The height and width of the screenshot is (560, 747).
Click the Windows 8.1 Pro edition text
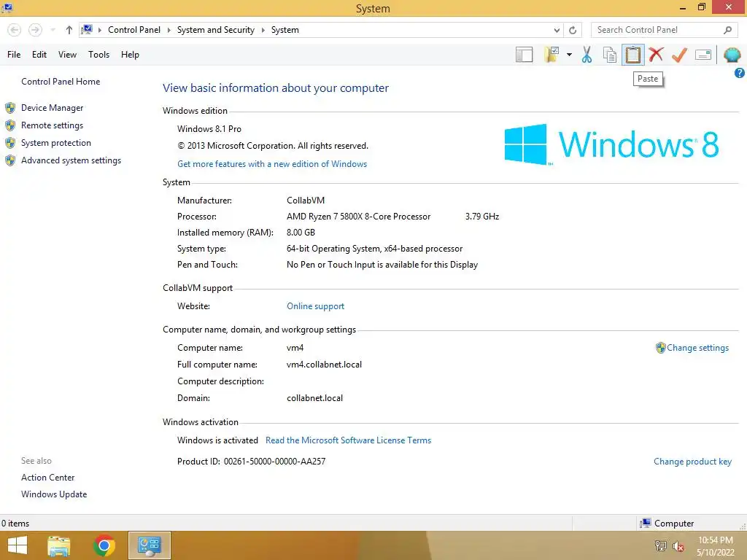(x=209, y=129)
